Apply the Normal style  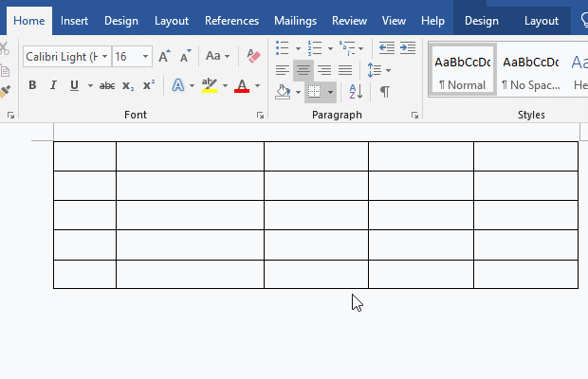coord(462,70)
